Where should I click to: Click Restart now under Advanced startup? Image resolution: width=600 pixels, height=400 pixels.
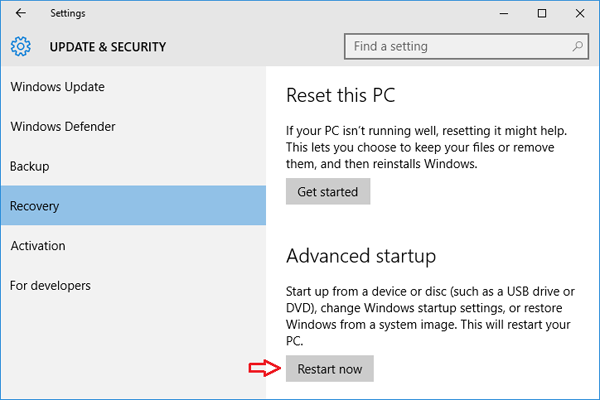[x=330, y=369]
